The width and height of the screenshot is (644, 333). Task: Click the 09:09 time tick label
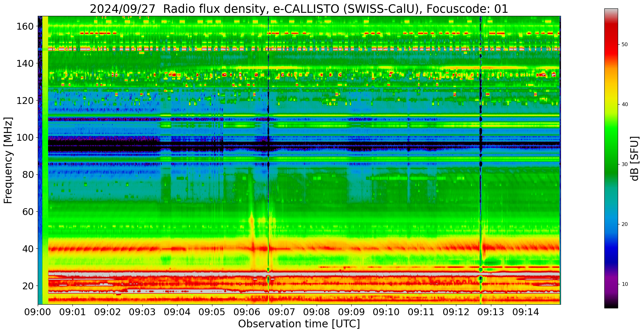[351, 311]
